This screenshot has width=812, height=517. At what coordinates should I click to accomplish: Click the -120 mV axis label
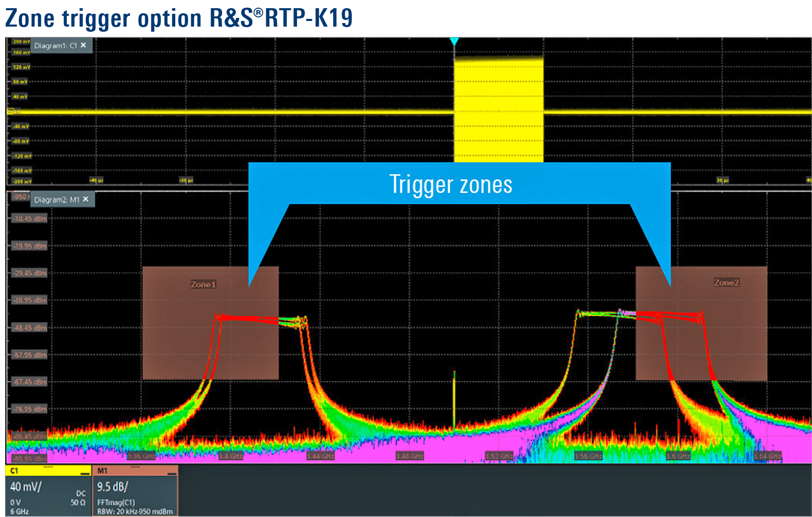tap(21, 156)
